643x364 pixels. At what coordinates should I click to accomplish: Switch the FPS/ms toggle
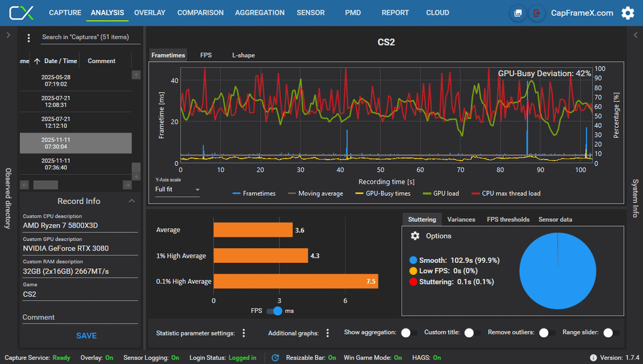click(274, 311)
